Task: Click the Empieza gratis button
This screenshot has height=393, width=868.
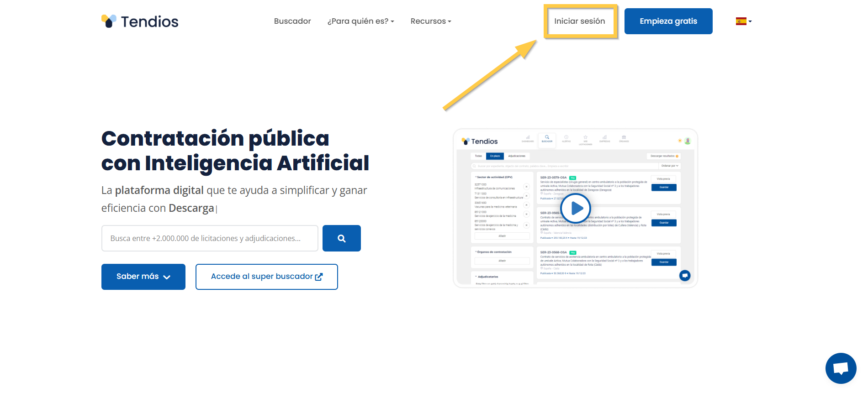Action: tap(668, 21)
